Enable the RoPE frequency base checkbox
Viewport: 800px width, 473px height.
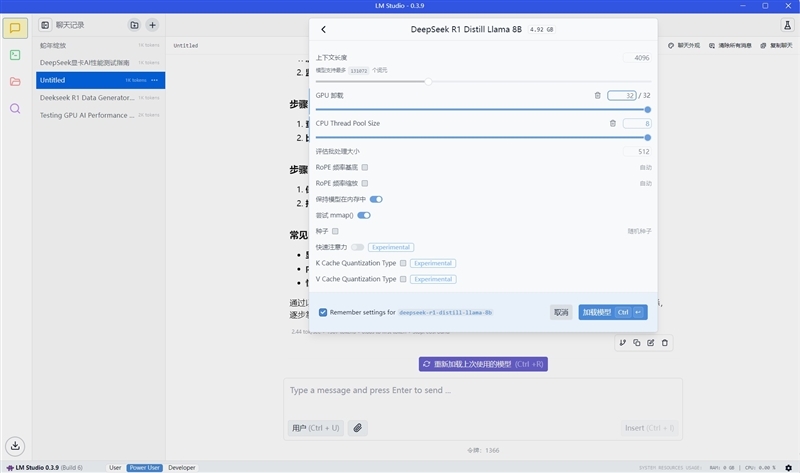point(365,167)
